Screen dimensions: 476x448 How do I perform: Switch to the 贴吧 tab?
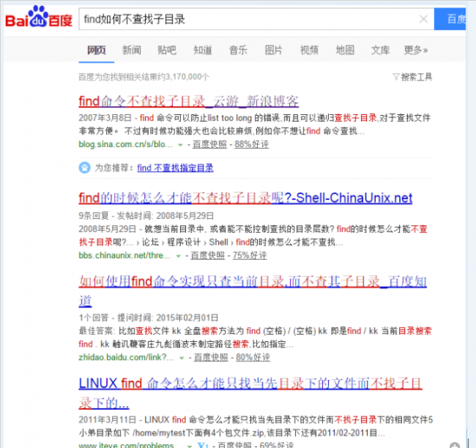click(x=167, y=50)
